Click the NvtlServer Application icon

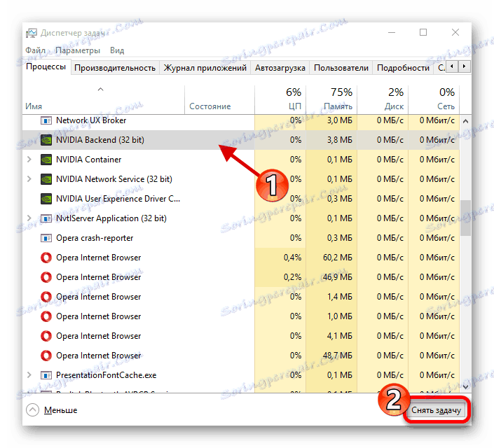point(46,218)
